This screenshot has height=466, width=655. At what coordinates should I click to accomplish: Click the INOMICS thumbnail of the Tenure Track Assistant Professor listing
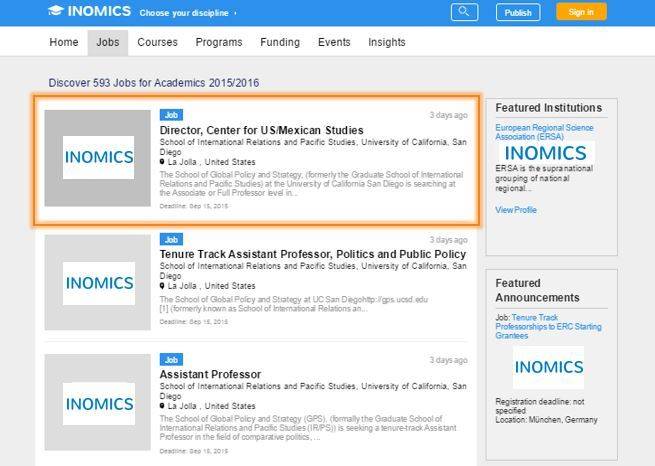pyautogui.click(x=98, y=282)
